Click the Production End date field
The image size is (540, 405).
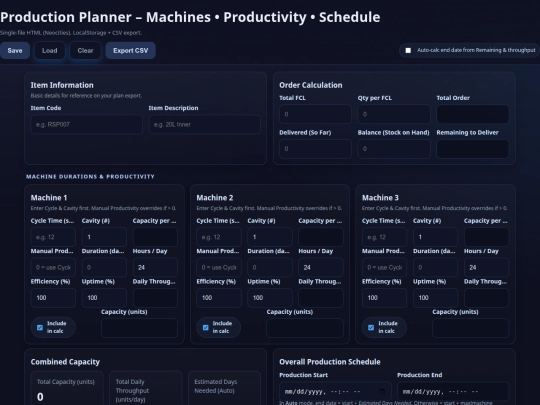[453, 391]
